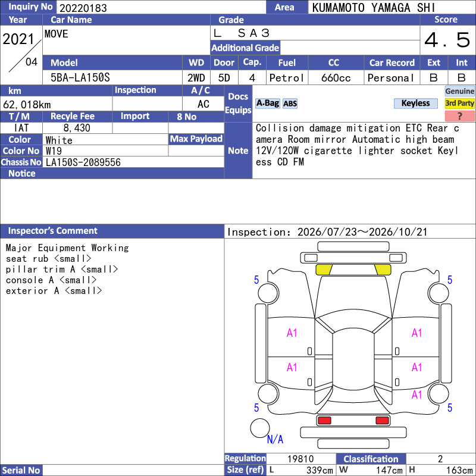
Task: Click A1 mark on right rear door
Action: (x=417, y=368)
